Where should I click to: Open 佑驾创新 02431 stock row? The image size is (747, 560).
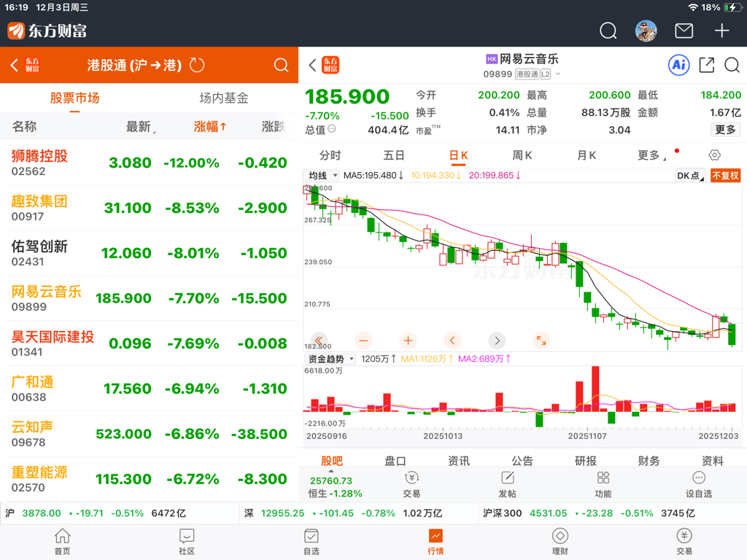(x=149, y=253)
